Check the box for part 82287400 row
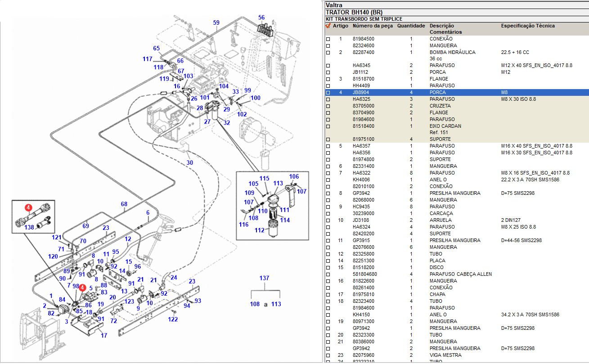This screenshot has width=589, height=364. (x=328, y=53)
